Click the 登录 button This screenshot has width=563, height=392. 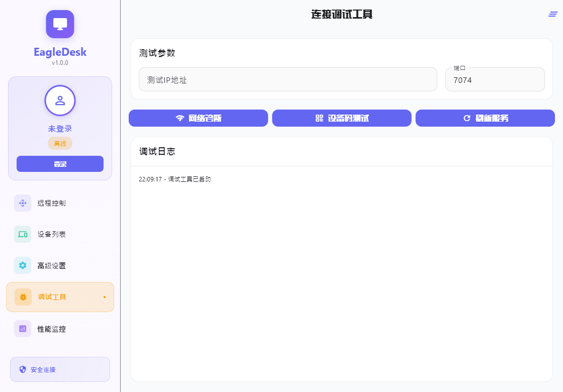point(60,164)
